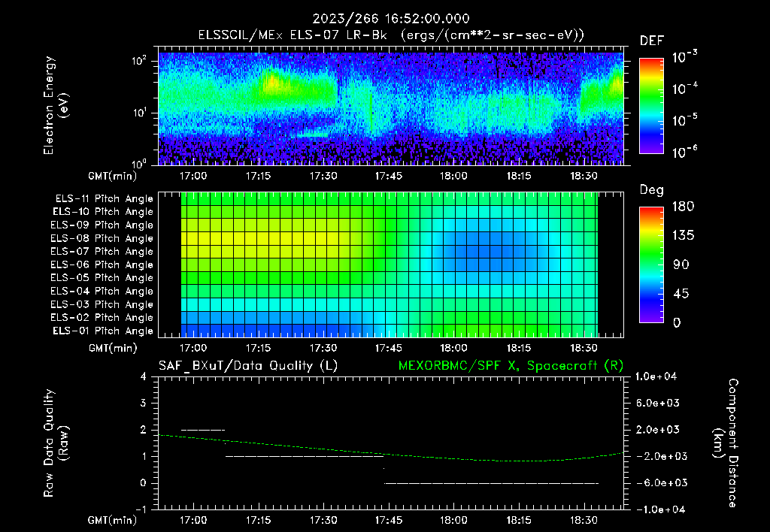Screen dimensions: 770x532
Task: Click the ELS-08 Pitch Angle row label
Action: (x=102, y=238)
